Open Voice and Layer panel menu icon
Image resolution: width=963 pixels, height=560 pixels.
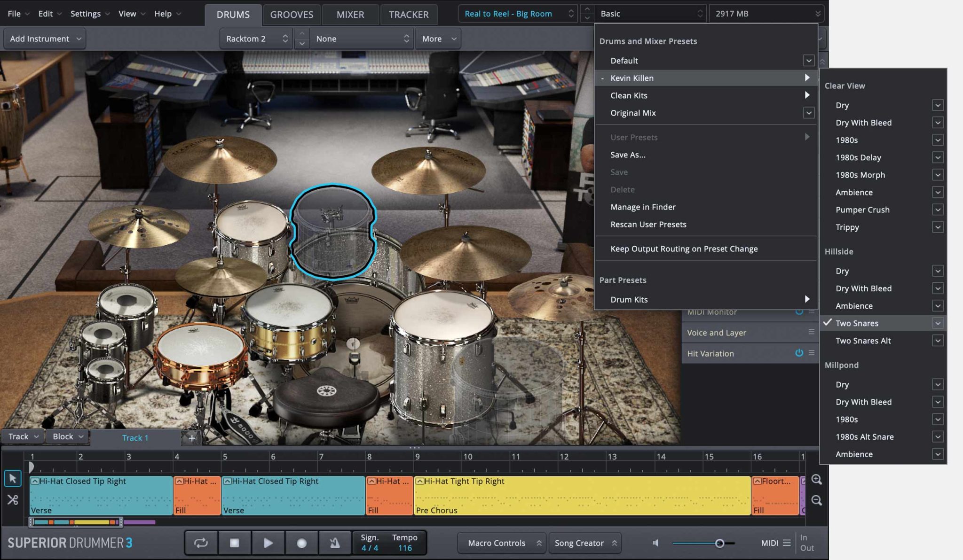[811, 332]
